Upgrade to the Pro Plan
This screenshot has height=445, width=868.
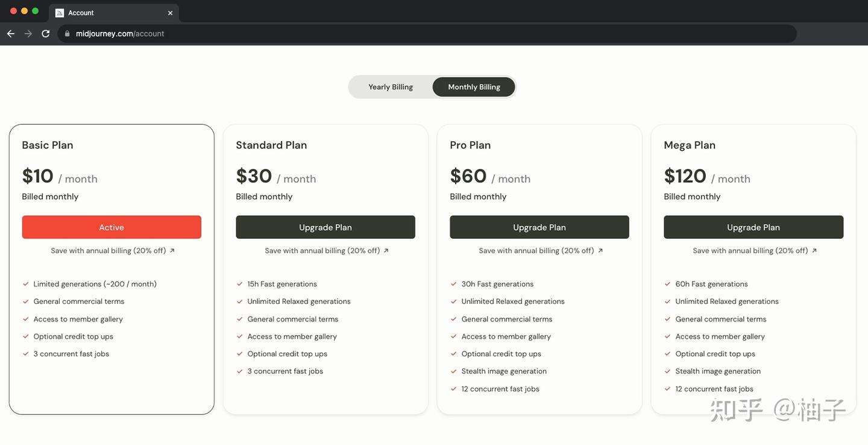coord(539,227)
